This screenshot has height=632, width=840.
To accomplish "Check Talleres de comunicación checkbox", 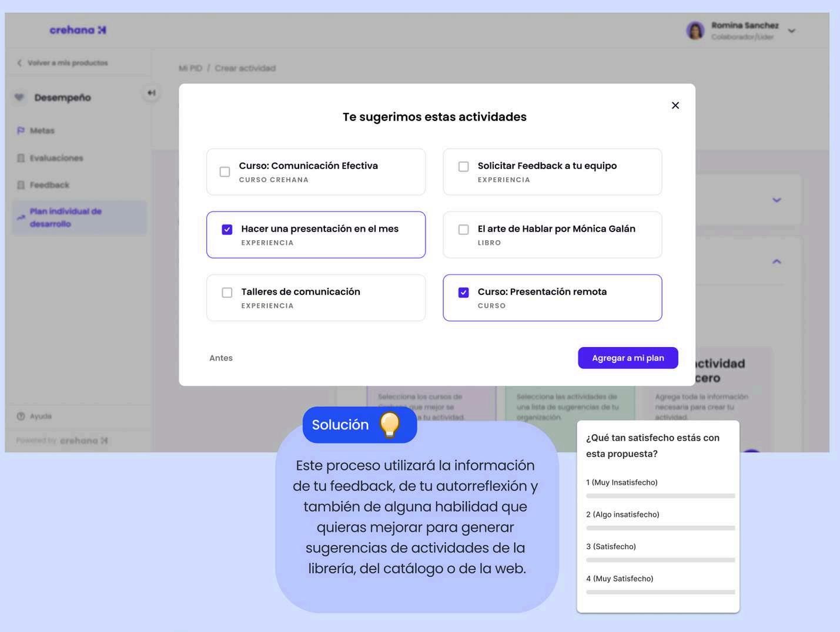I will pos(227,293).
